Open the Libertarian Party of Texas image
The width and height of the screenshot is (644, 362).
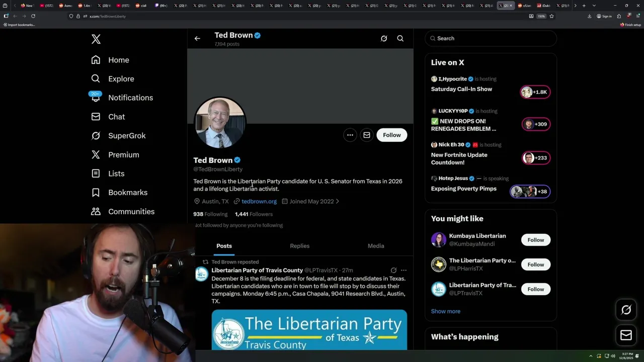[x=309, y=330]
